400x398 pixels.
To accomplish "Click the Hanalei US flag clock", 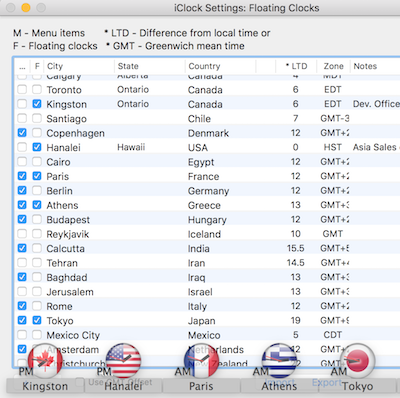I will click(x=123, y=361).
